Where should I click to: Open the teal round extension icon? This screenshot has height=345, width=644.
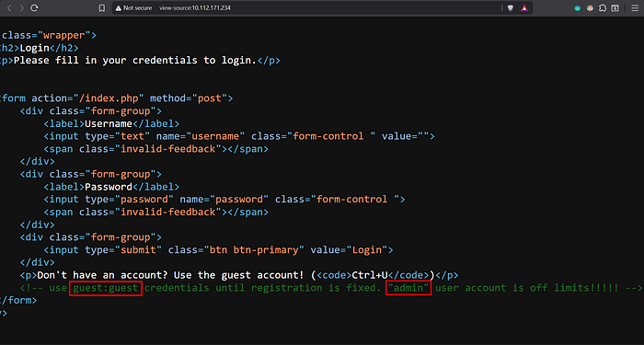(x=577, y=7)
